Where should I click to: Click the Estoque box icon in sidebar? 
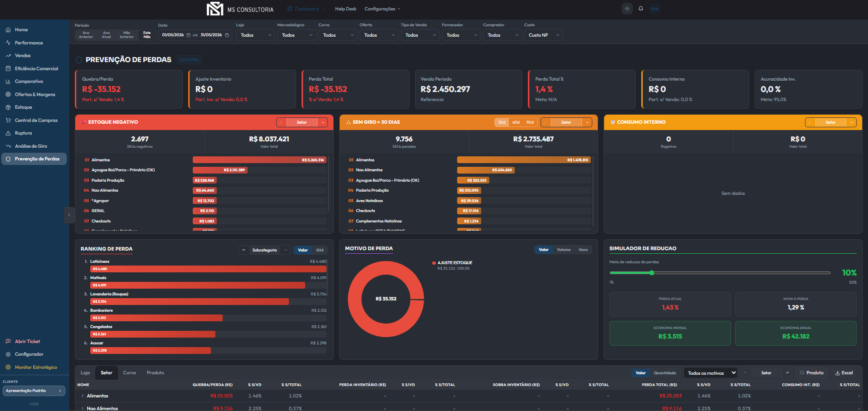click(x=8, y=107)
